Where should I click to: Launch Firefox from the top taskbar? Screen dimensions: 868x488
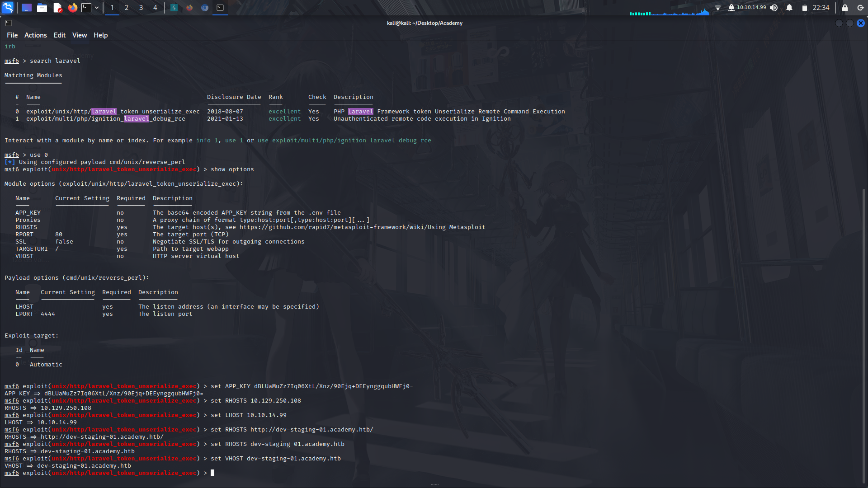72,7
